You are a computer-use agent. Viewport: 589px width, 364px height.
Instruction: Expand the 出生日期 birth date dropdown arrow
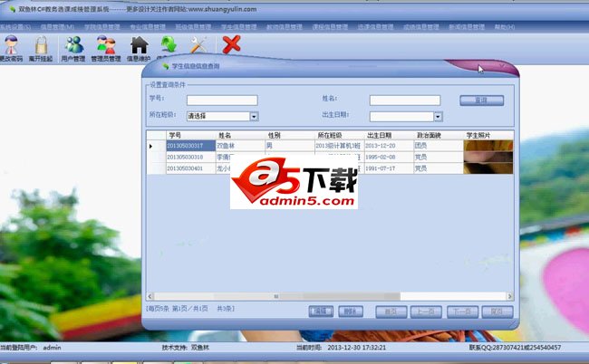click(x=438, y=117)
